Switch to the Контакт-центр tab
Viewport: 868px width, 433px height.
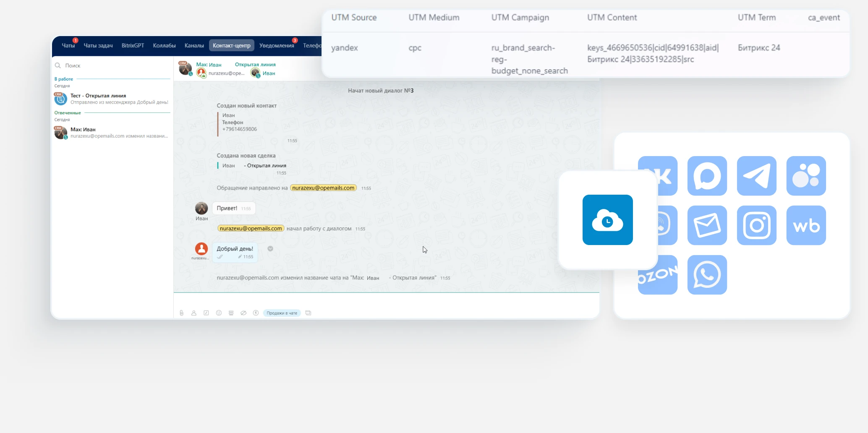pos(231,45)
